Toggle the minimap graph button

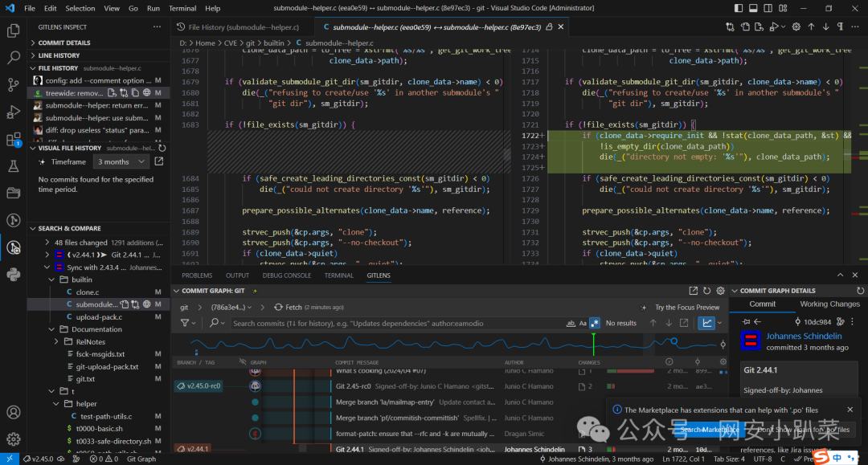[x=707, y=323]
